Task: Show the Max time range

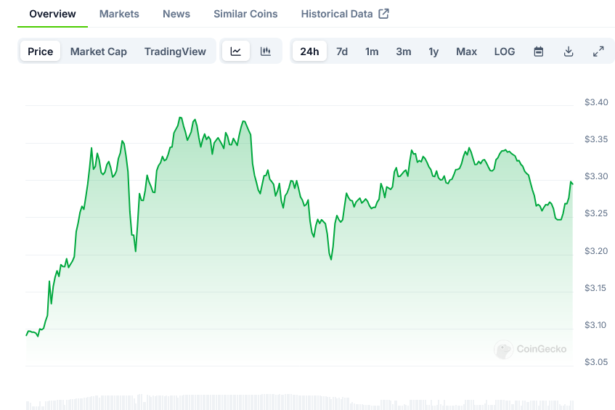Action: coord(466,52)
